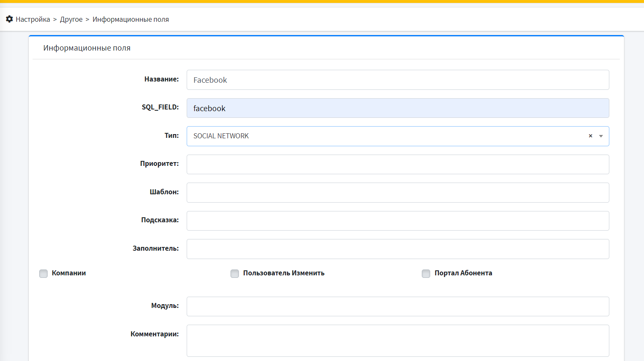Click into the Шаблон text field

[x=398, y=193]
